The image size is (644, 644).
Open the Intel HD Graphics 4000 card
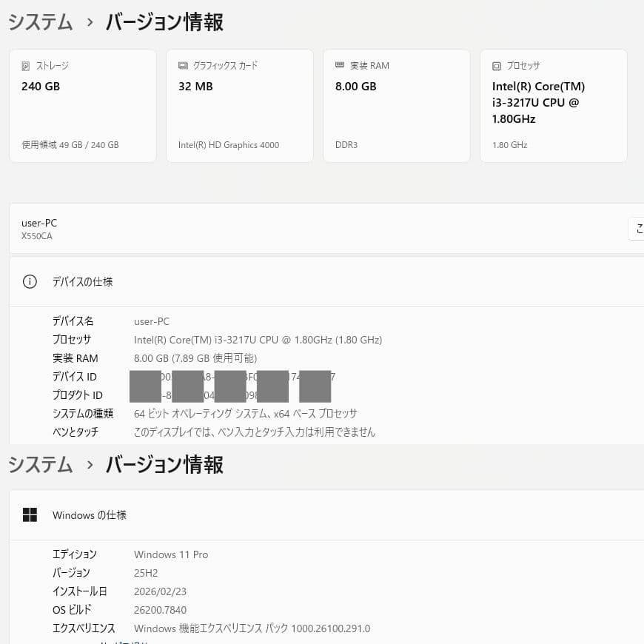click(x=240, y=105)
